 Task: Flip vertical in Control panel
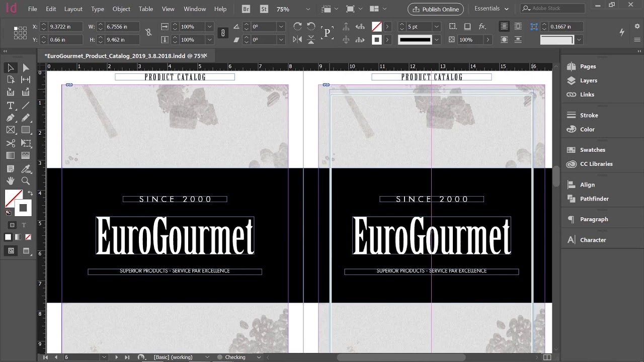click(x=311, y=40)
